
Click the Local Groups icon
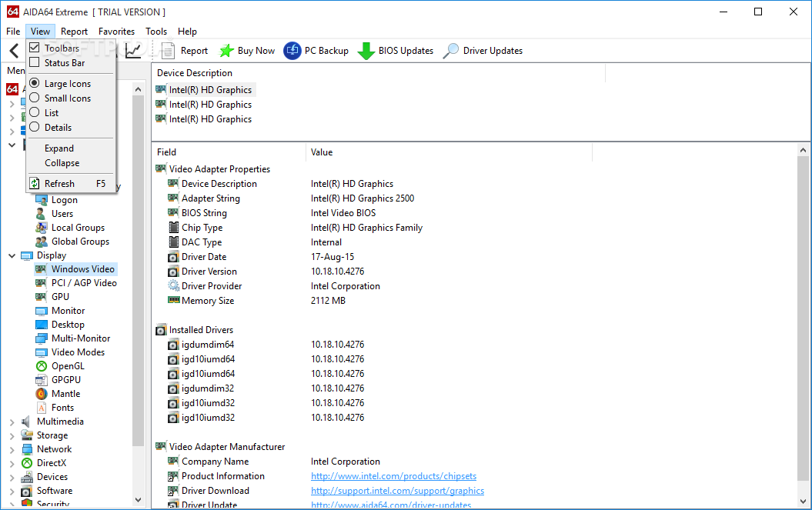tap(42, 227)
